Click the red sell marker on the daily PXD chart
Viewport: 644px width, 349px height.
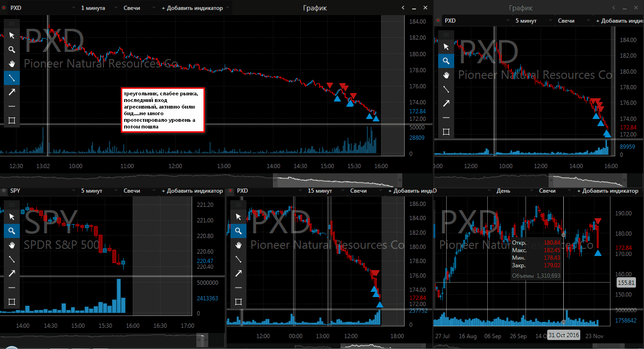click(x=598, y=221)
